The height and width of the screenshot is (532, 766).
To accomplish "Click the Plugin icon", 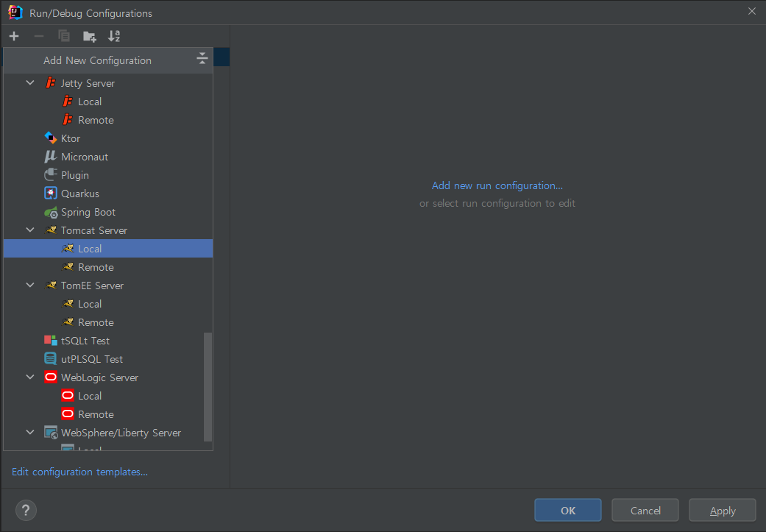I will [50, 175].
